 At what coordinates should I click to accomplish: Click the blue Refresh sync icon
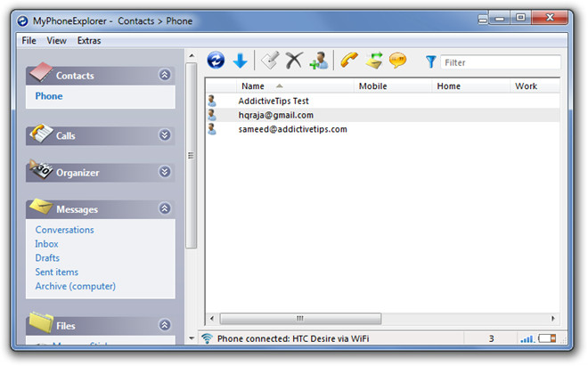[216, 60]
